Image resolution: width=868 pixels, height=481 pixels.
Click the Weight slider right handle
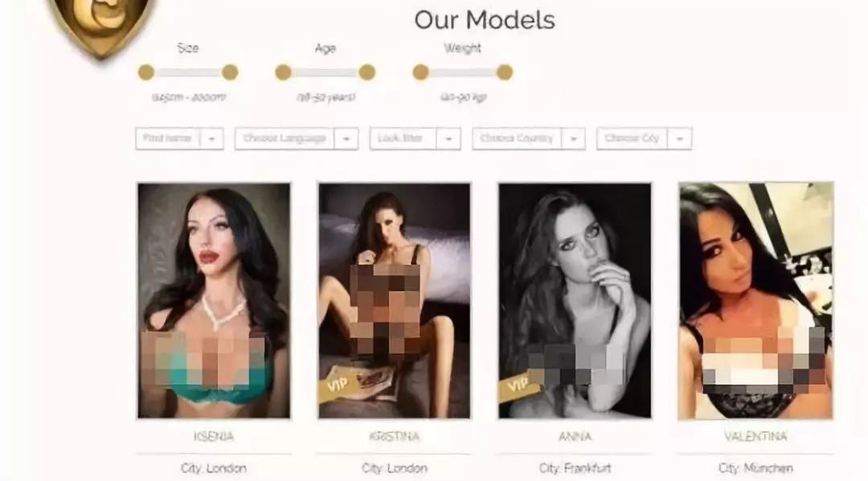504,72
